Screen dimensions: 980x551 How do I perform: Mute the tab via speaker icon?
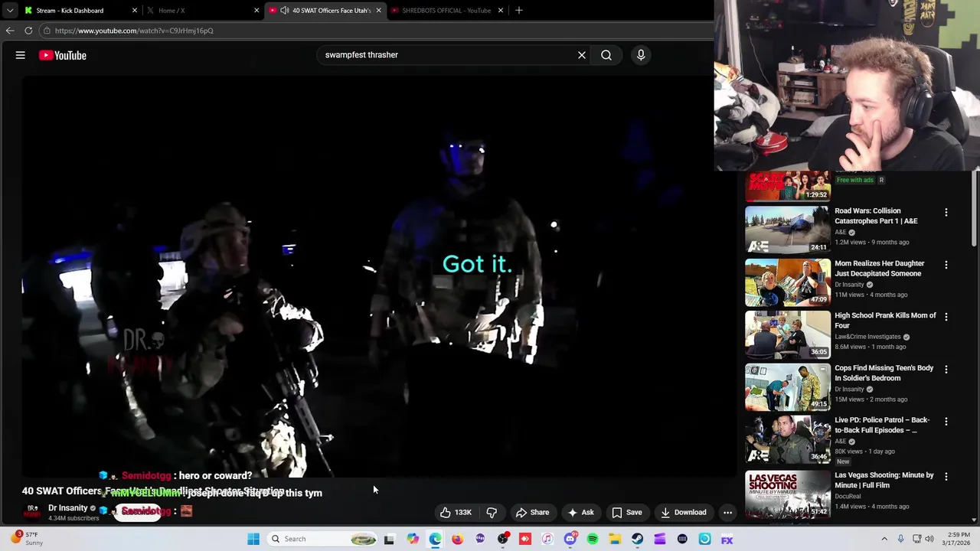click(x=285, y=11)
